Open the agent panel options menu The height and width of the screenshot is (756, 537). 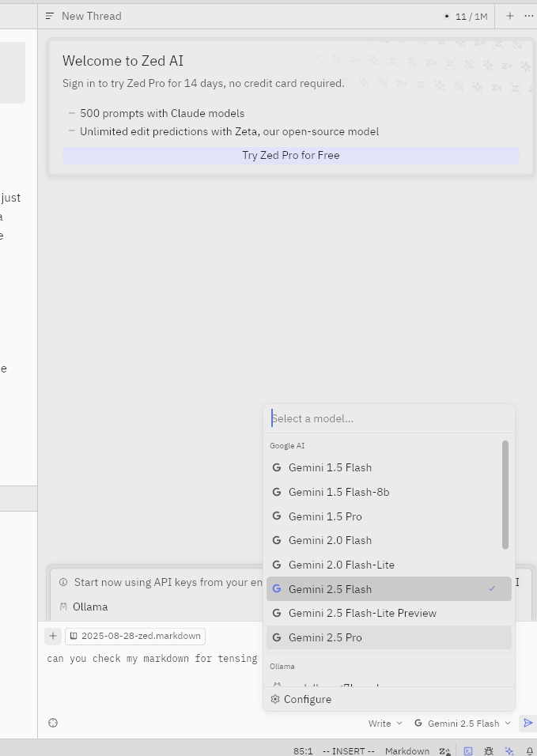(x=529, y=16)
